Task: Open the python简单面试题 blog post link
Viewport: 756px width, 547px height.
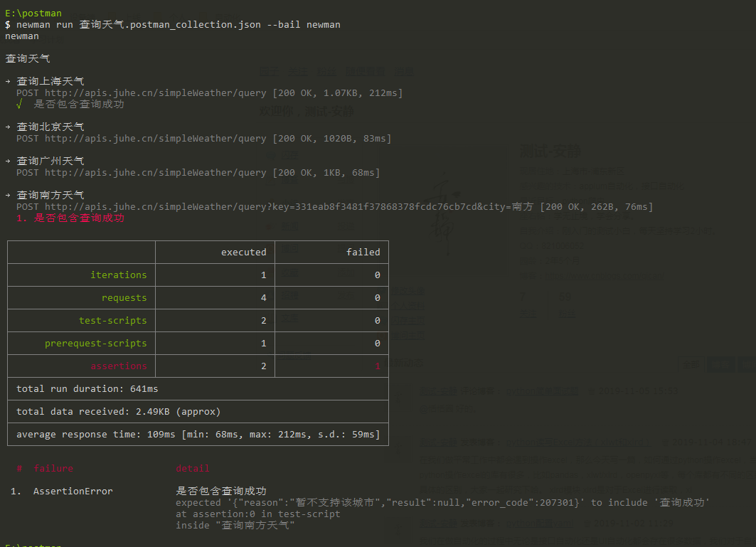Action: pyautogui.click(x=543, y=391)
